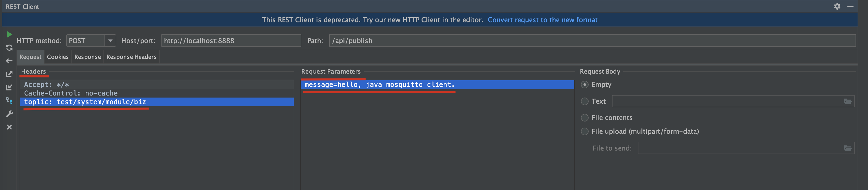
Task: Open the gear settings menu
Action: click(x=837, y=6)
